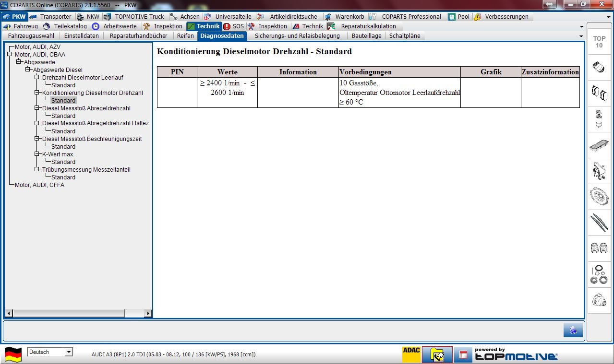This screenshot has width=614, height=364.
Task: Select the wheel bearing kit icon
Action: coord(599,274)
